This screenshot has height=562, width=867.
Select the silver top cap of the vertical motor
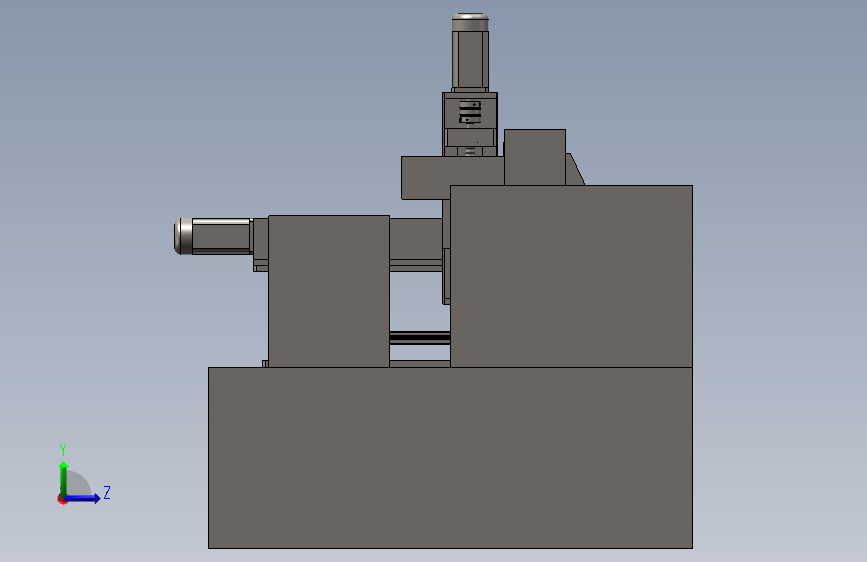click(470, 22)
